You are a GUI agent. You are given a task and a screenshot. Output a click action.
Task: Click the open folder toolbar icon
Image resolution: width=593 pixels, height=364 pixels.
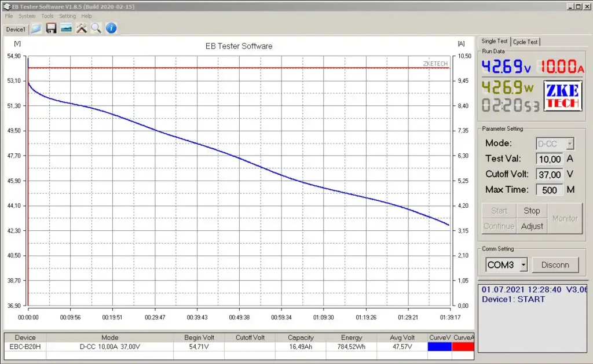point(36,28)
